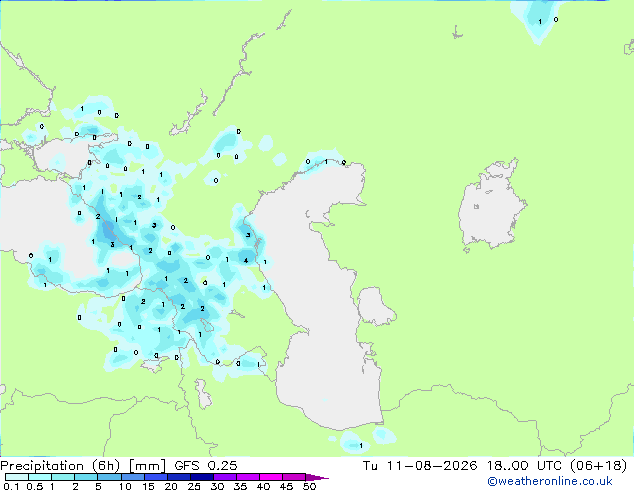Click the value 1 south of the Caspian Sea

(x=361, y=446)
